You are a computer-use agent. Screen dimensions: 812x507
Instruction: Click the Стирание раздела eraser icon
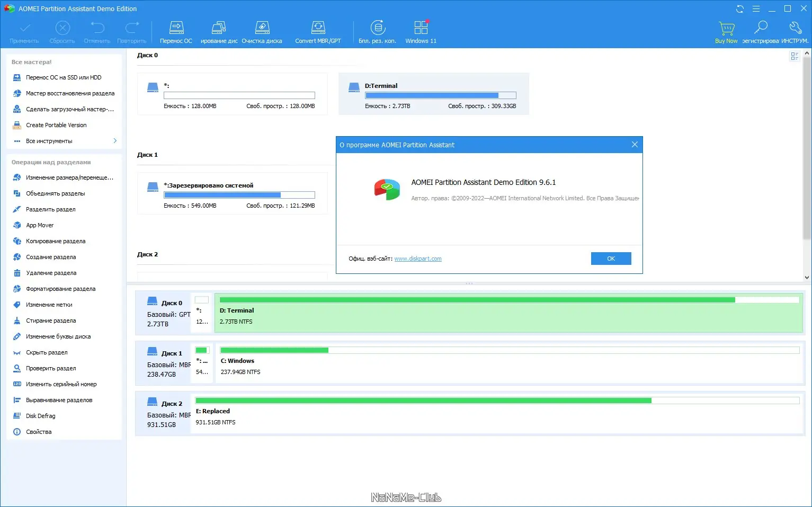(x=17, y=321)
